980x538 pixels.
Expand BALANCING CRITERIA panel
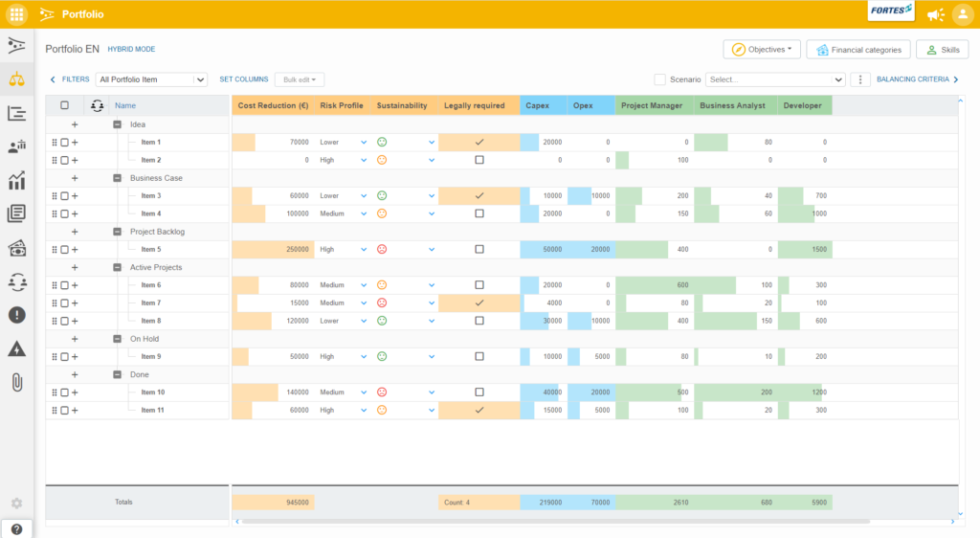[918, 79]
